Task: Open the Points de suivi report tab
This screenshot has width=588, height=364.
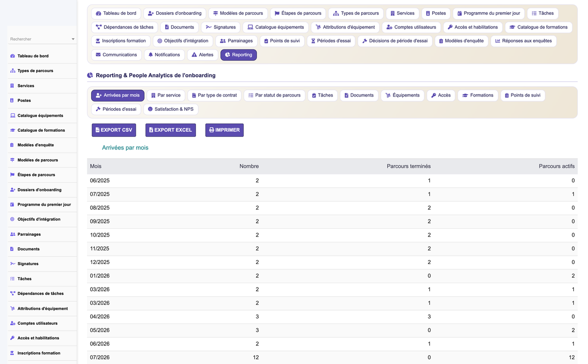Action: 523,96
